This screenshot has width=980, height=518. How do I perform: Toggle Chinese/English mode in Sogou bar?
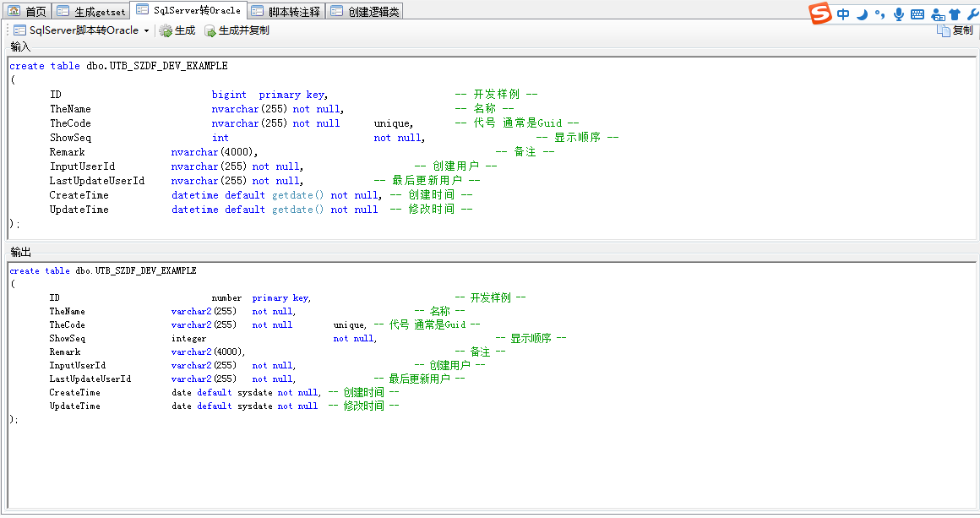[843, 14]
